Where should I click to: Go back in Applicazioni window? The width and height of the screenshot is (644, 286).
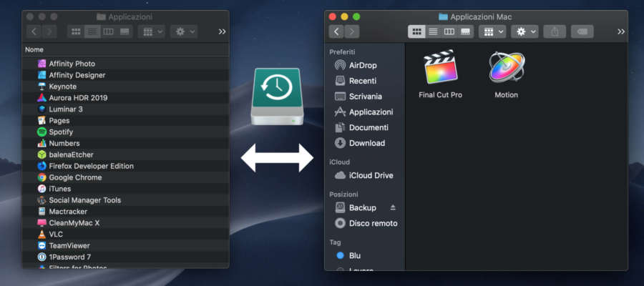pyautogui.click(x=34, y=31)
